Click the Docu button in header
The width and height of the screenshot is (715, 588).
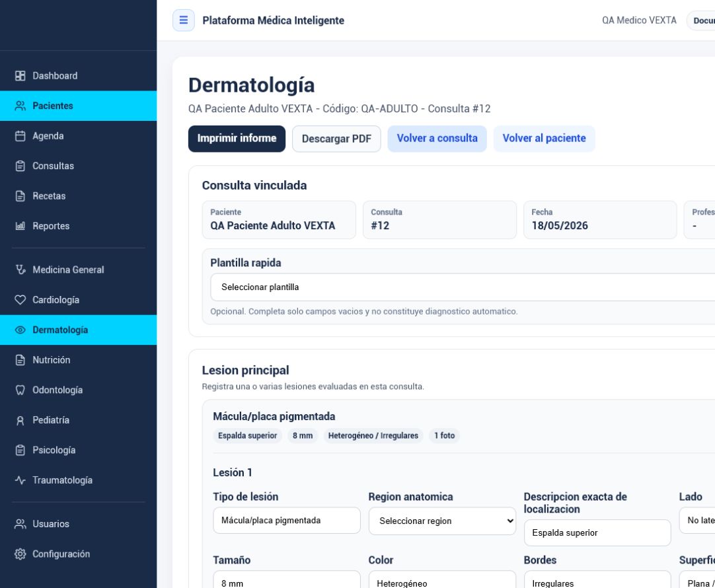tap(701, 20)
